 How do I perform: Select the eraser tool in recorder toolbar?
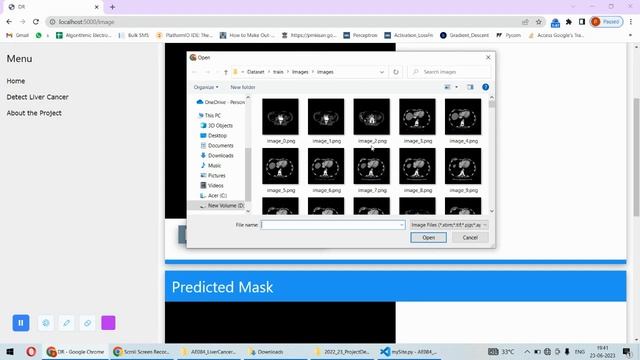(87, 323)
